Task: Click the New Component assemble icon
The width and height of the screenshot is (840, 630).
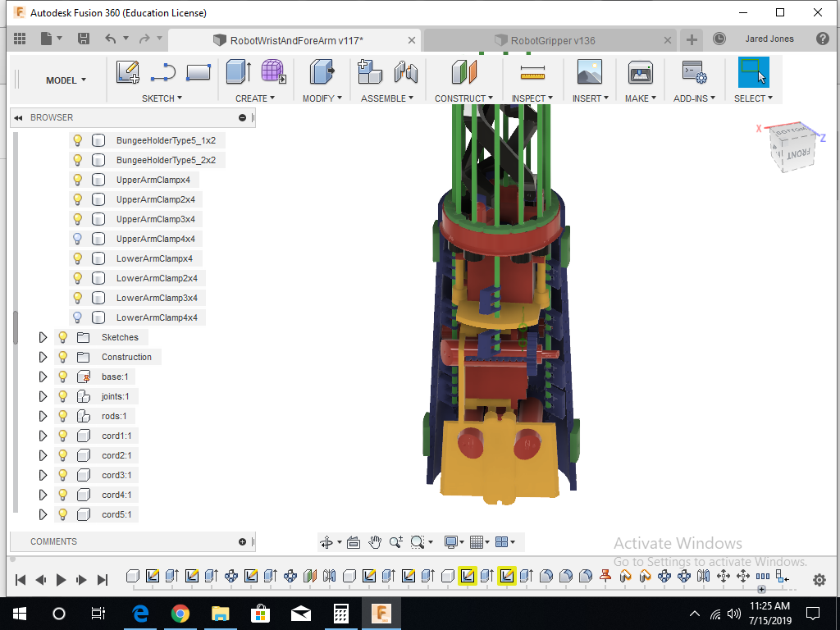Action: click(x=370, y=72)
